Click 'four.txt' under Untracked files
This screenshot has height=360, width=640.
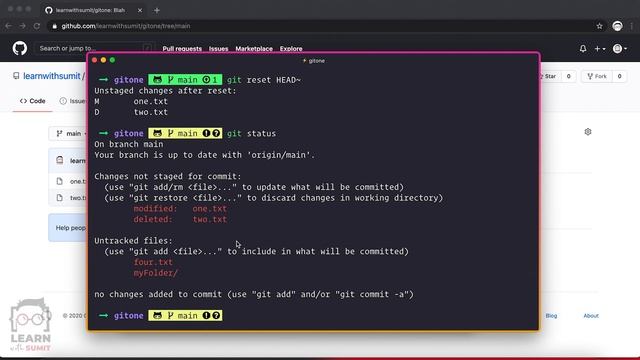153,262
